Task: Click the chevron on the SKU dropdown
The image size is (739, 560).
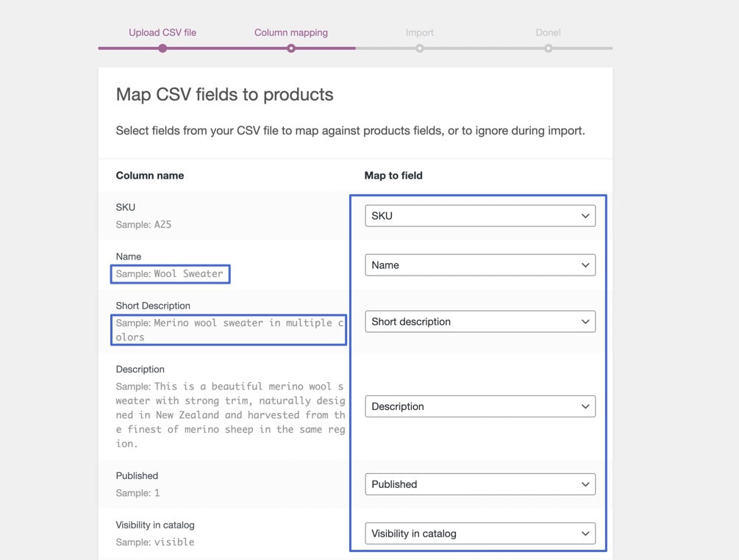Action: [x=585, y=215]
